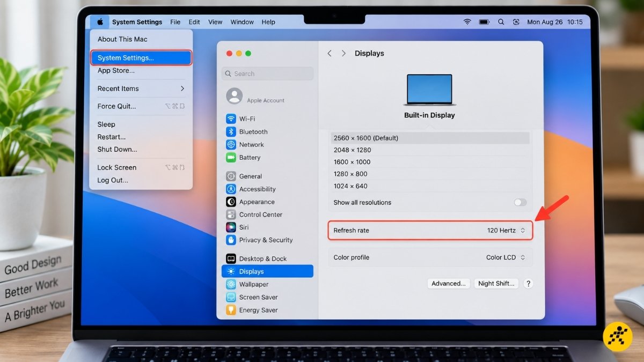Image resolution: width=644 pixels, height=362 pixels.
Task: Click the Advanced... button
Action: tap(449, 283)
